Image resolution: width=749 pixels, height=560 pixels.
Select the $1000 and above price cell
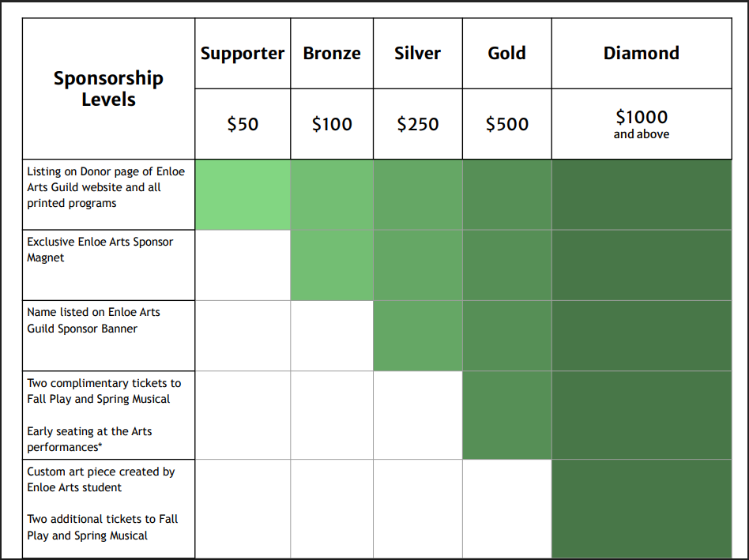click(641, 124)
